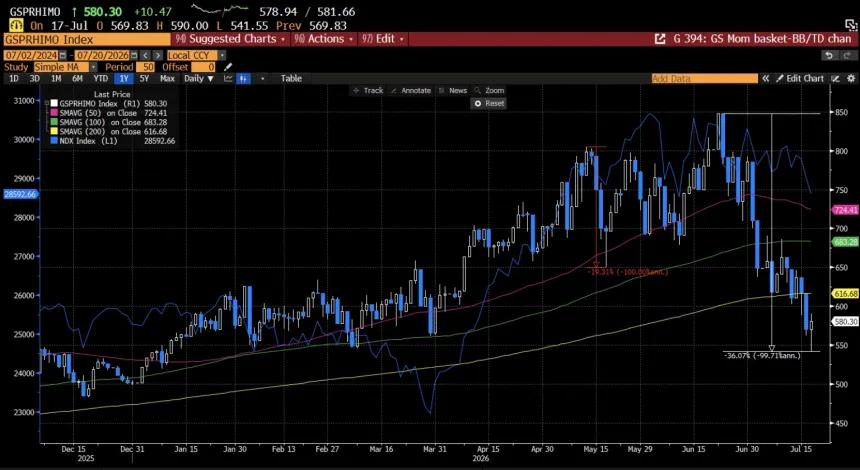Image resolution: width=860 pixels, height=470 pixels.
Task: Set range to 3D
Action: pos(35,78)
